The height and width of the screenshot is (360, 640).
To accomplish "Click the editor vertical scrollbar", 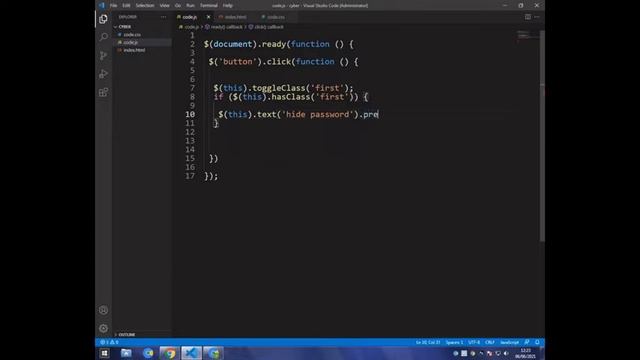I will coord(542,135).
